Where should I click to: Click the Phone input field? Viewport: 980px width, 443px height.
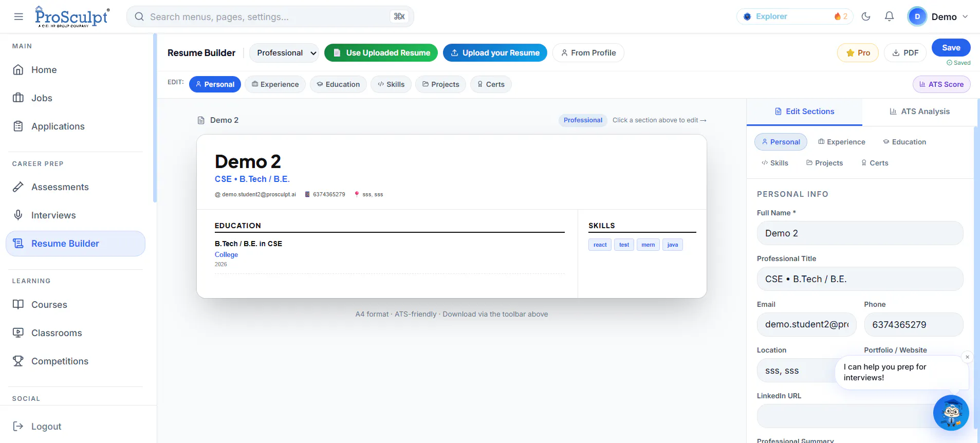click(913, 325)
